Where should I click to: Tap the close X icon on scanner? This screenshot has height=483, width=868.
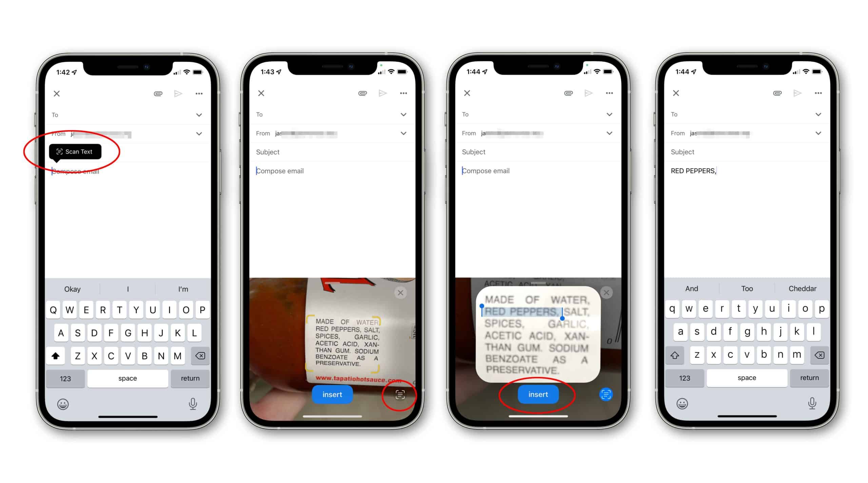(400, 293)
